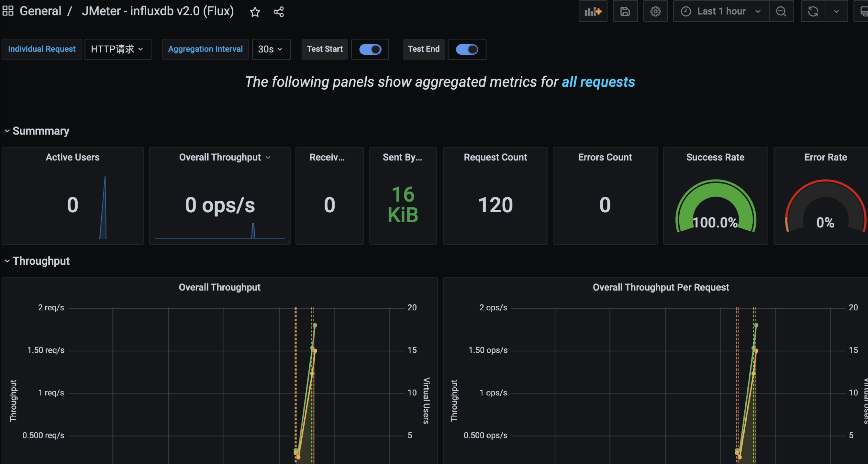Click the all requests link
868x464 pixels.
click(598, 82)
